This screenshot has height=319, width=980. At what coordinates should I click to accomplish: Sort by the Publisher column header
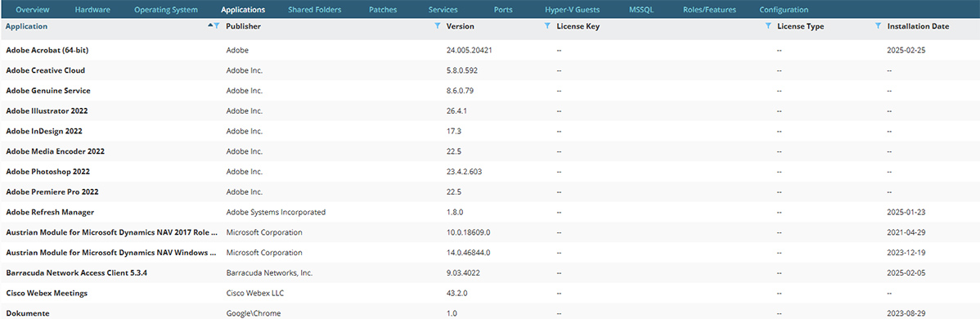[244, 26]
